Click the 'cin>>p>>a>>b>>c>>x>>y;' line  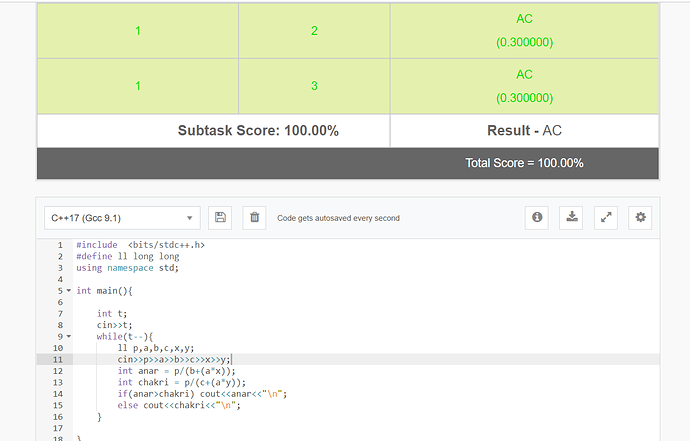pos(174,359)
